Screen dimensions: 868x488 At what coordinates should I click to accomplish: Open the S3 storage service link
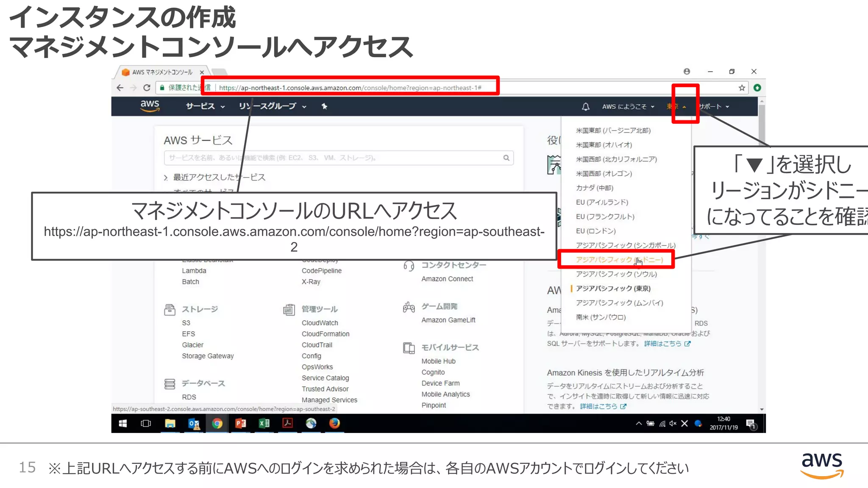[x=186, y=323]
